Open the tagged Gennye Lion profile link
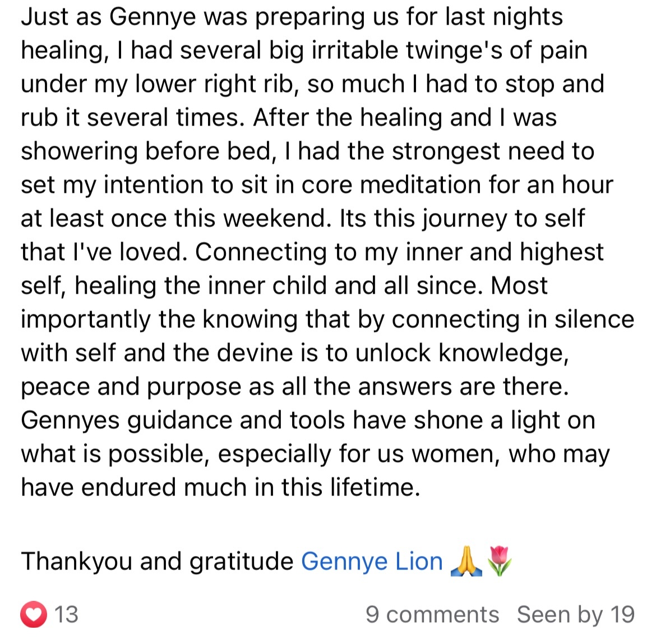Screen dimensions: 656x644 point(372,561)
